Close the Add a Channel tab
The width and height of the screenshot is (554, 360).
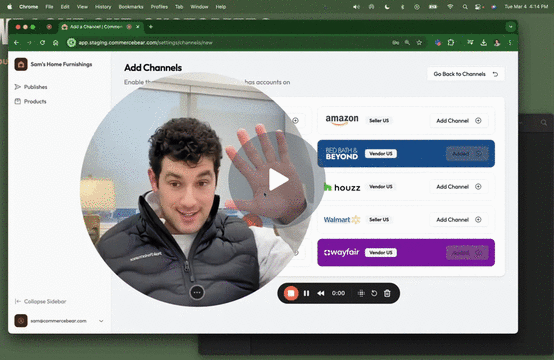pos(138,27)
